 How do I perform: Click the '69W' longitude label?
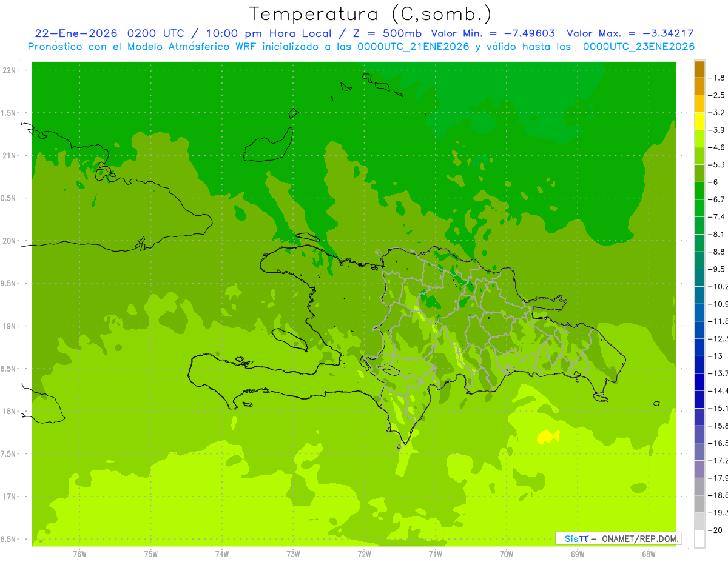coord(578,554)
